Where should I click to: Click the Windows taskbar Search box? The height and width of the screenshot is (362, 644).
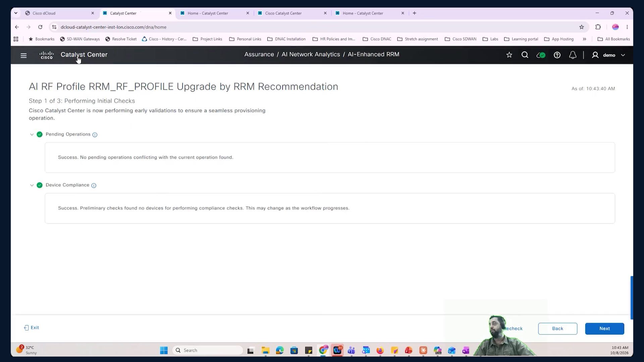(x=208, y=351)
